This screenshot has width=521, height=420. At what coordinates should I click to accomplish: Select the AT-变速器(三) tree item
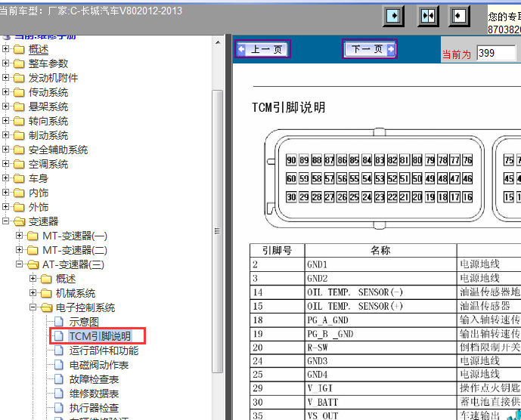click(73, 264)
